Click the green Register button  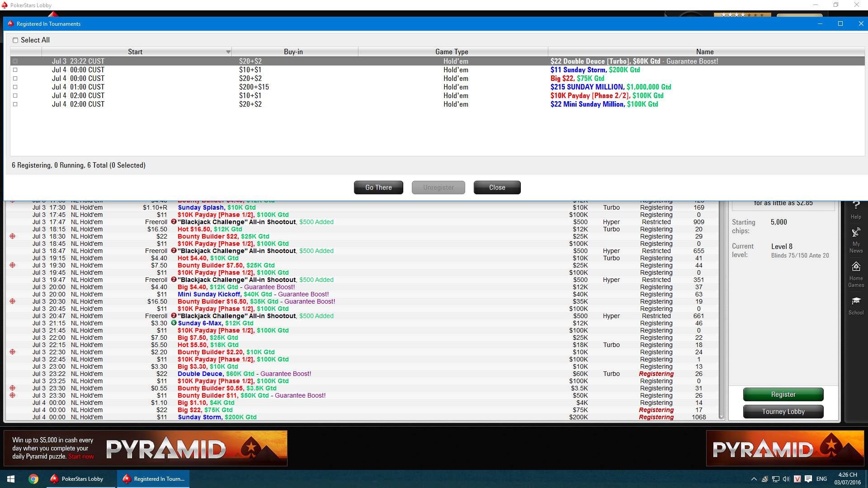click(783, 394)
